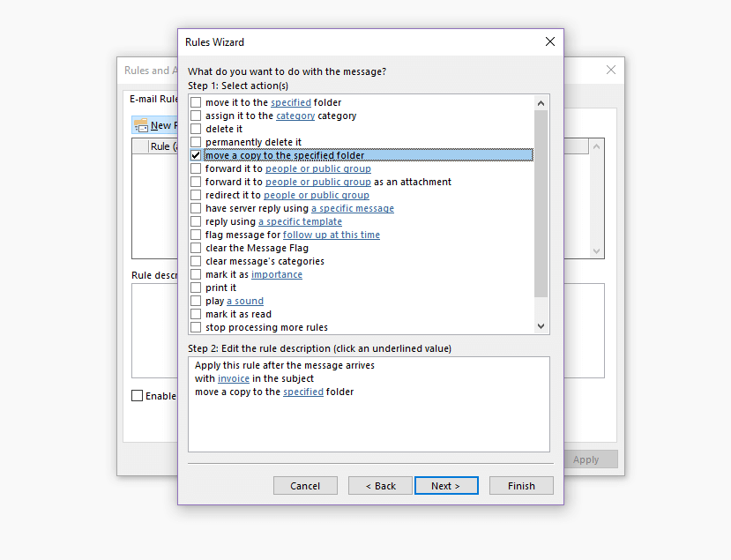
Task: Click 'specified' folder link in Step 2 description
Action: point(303,392)
